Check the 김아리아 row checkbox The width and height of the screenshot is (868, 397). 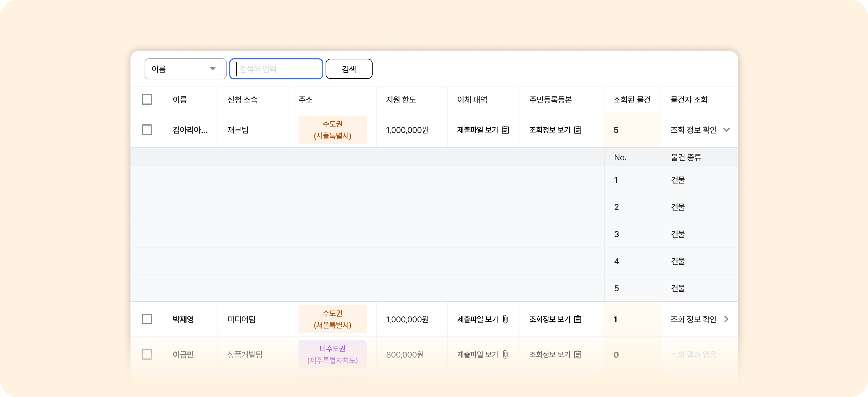click(x=147, y=130)
